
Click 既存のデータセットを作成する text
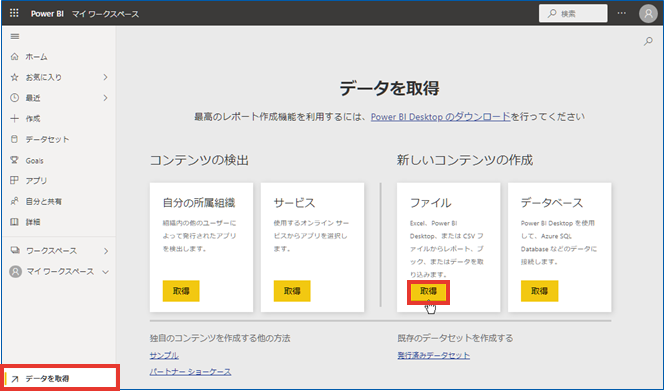point(455,338)
